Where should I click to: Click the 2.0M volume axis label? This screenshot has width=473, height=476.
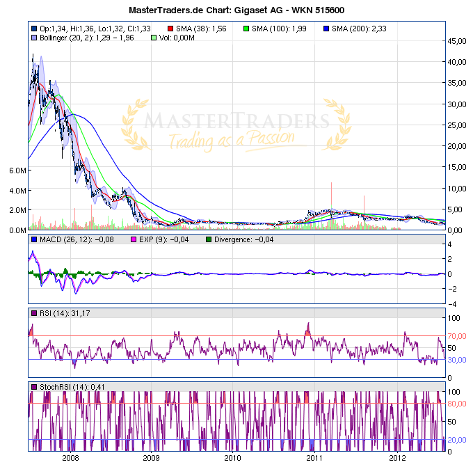coord(17,210)
